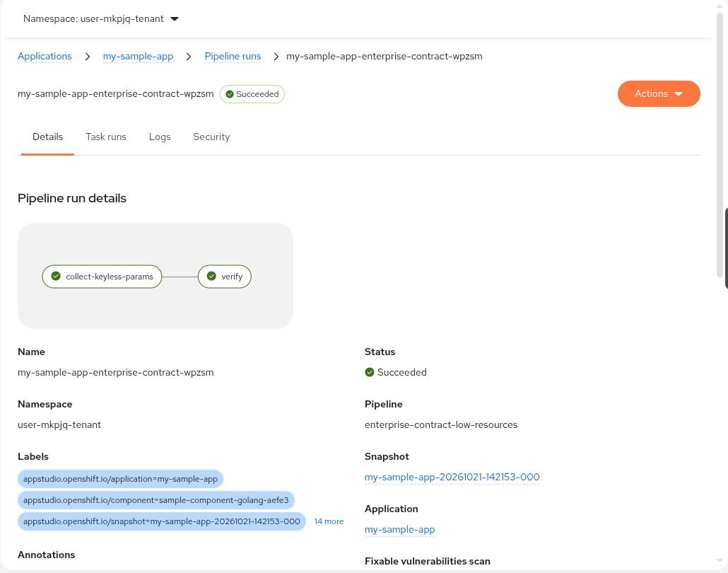Click the Namespace value user-mkpjq-tenant

pos(59,424)
